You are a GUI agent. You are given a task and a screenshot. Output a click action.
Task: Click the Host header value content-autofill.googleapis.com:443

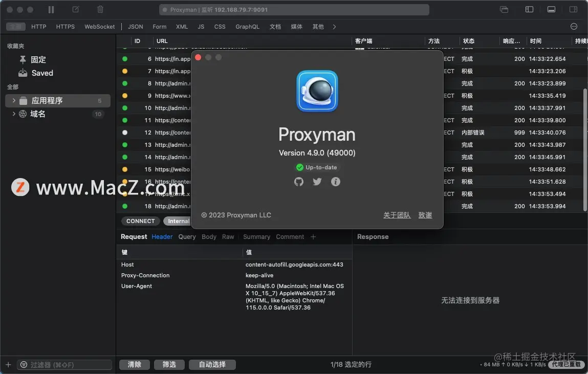coord(294,265)
